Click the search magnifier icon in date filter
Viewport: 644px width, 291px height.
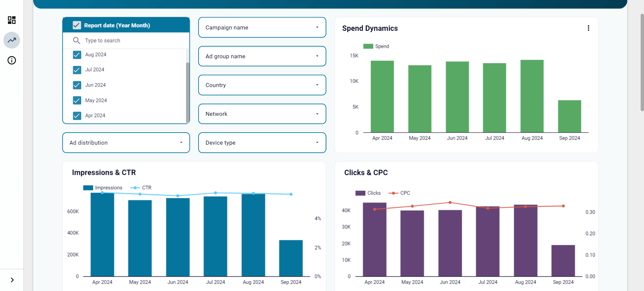pos(76,41)
